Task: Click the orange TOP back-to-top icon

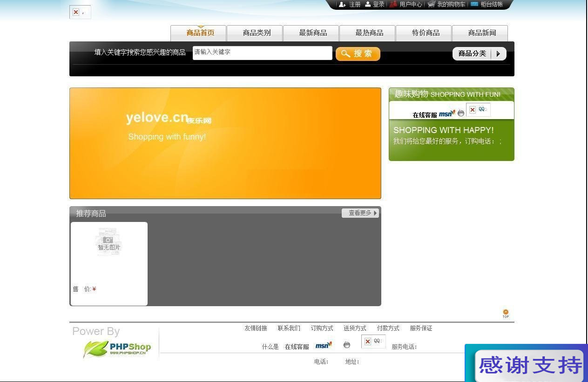Action: [506, 314]
